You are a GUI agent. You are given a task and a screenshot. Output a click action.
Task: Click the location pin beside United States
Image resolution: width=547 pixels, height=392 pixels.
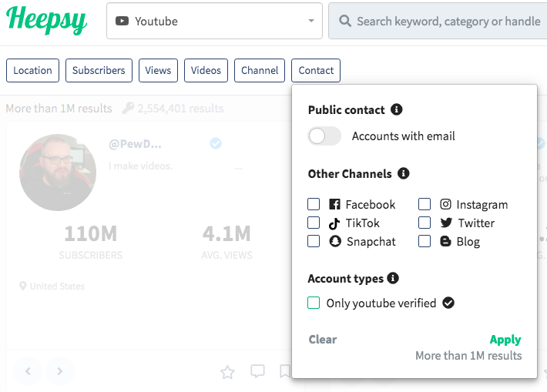point(22,286)
